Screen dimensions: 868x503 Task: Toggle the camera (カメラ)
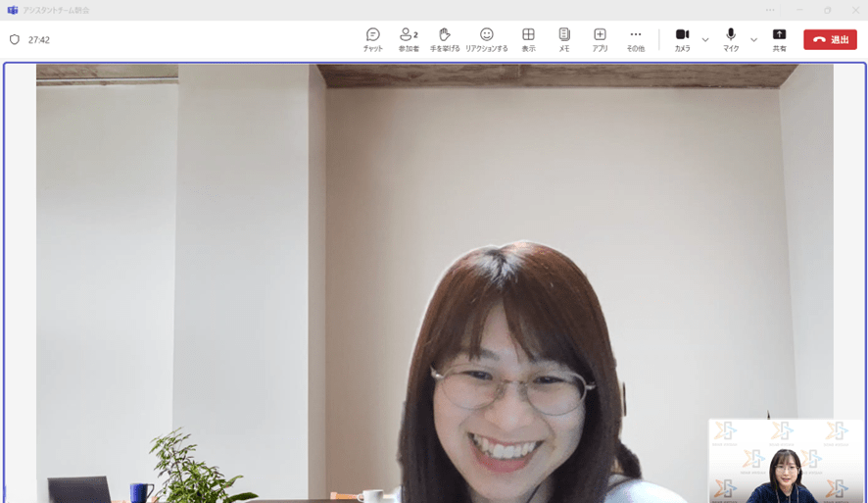point(682,40)
